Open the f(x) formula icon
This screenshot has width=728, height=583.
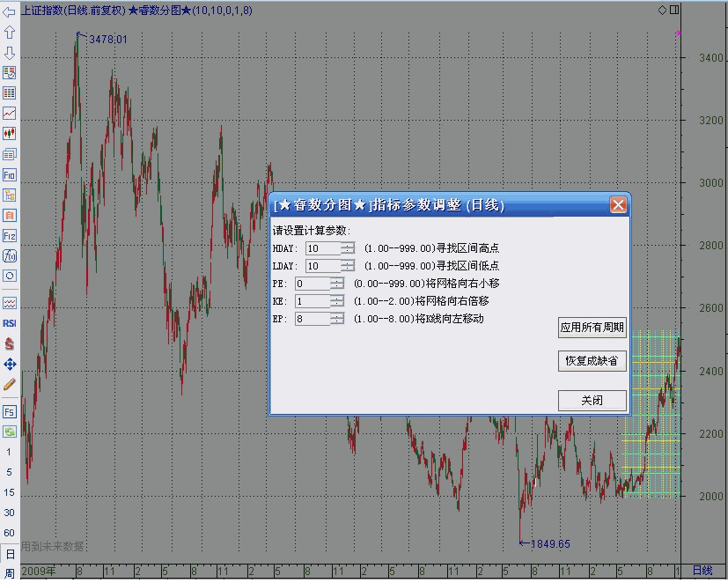point(10,256)
